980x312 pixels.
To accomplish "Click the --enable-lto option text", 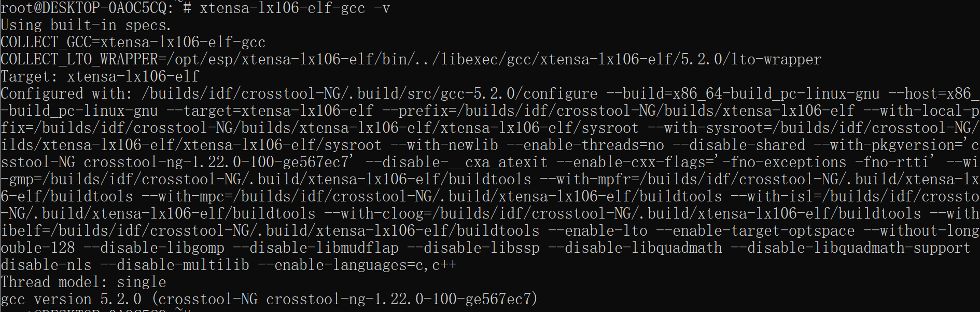I will (x=598, y=231).
